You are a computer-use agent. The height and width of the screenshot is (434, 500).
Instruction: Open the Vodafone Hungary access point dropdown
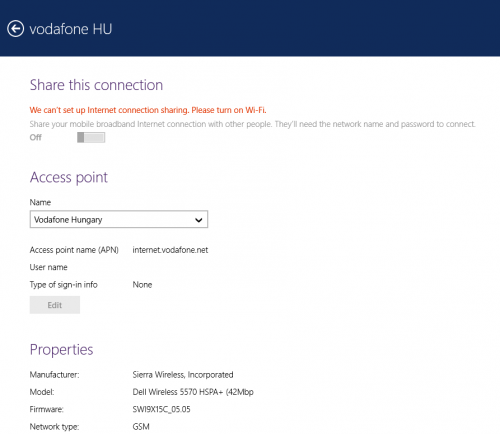click(x=119, y=219)
